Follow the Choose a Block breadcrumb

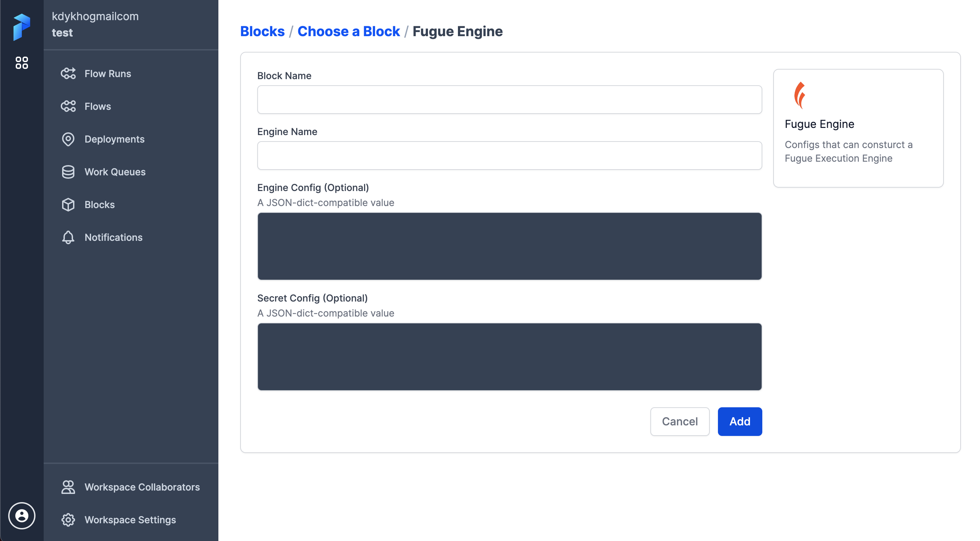click(348, 31)
